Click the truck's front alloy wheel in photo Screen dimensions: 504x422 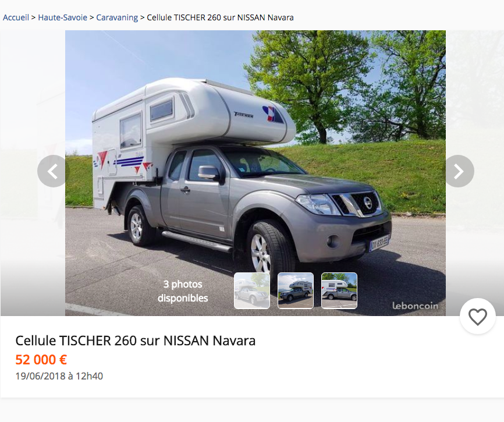(261, 253)
